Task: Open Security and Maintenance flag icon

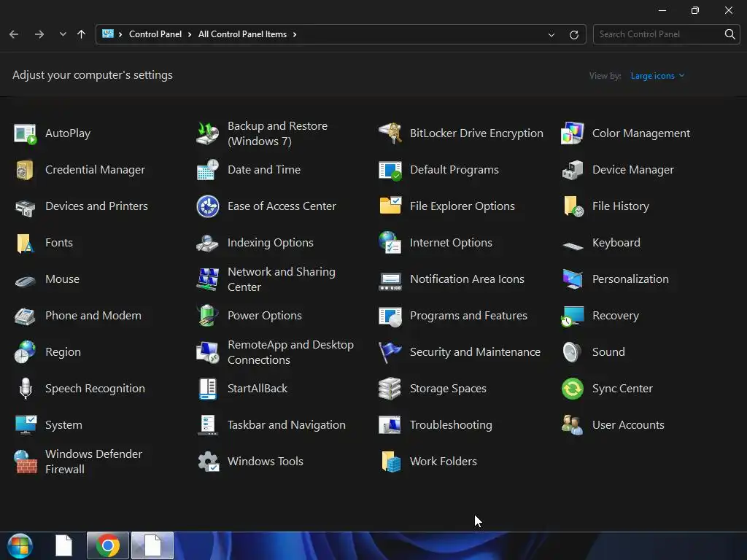Action: (x=390, y=352)
